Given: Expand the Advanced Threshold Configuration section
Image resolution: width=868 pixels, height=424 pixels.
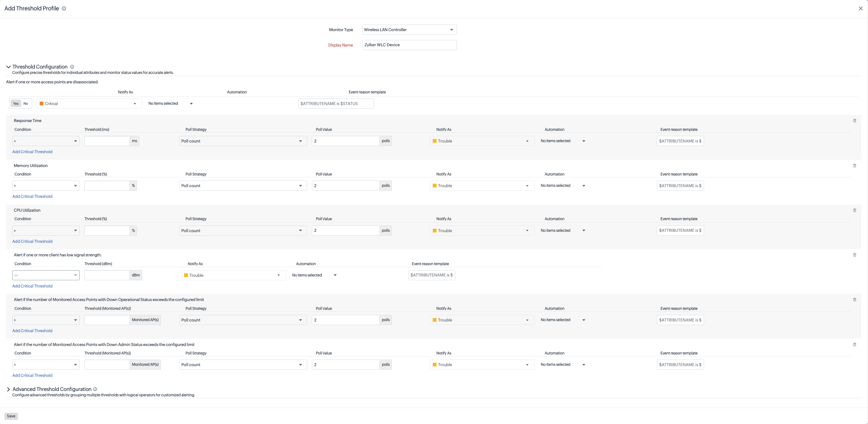Looking at the screenshot, I should [x=8, y=389].
